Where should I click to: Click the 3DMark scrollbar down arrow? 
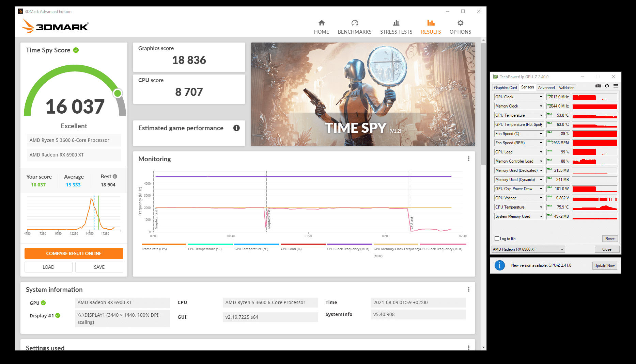(483, 347)
